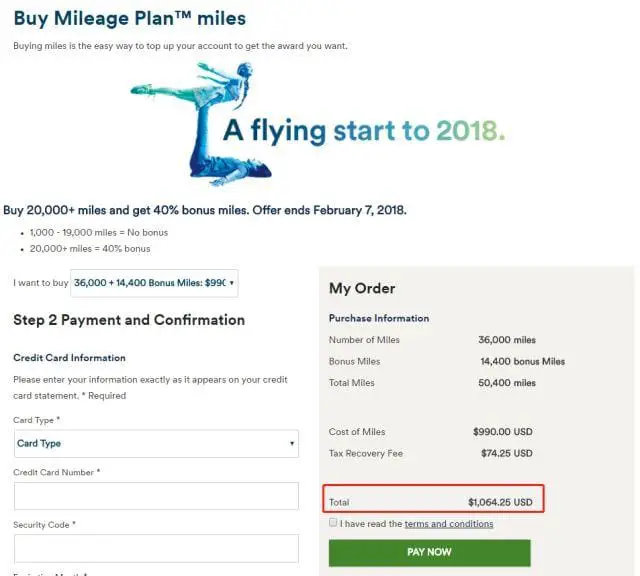Click the 'Buy Mileage Plan miles' heading
The image size is (640, 576).
130,19
